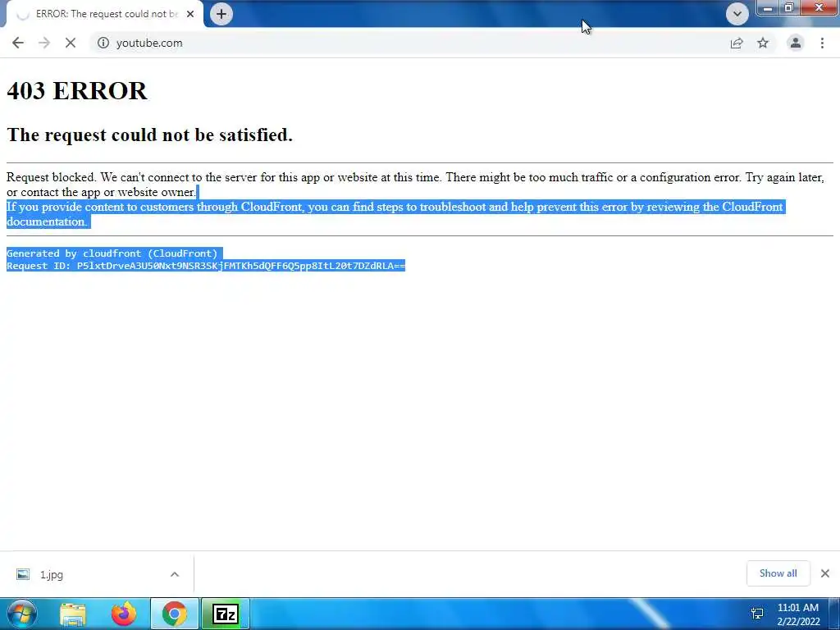The height and width of the screenshot is (630, 840).
Task: Open 7-Zip from the taskbar
Action: click(225, 614)
